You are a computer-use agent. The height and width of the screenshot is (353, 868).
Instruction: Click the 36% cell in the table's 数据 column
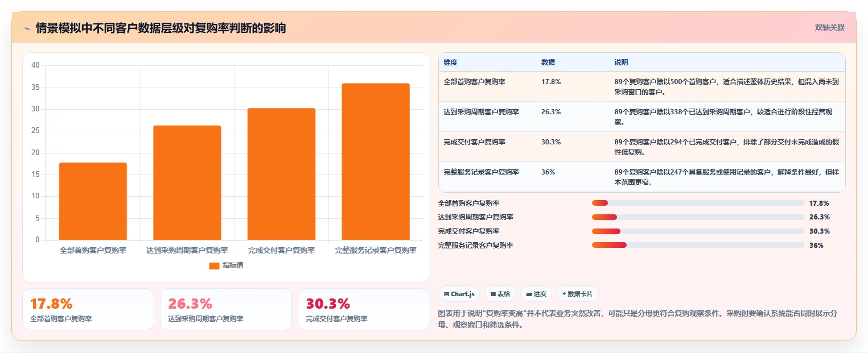point(548,172)
